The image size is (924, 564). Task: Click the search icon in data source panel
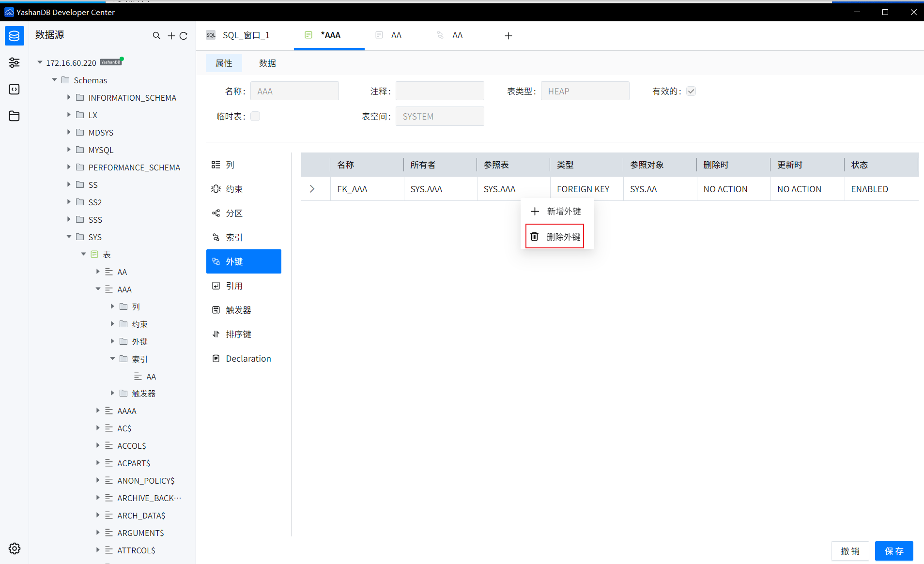156,36
